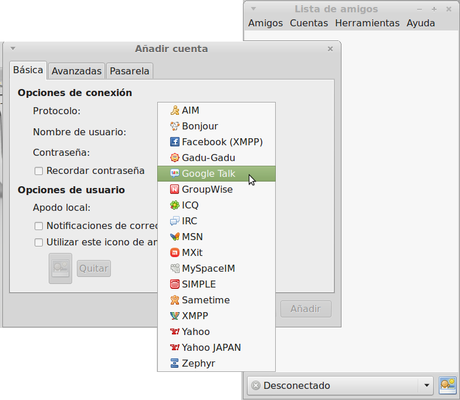Click buddy icon selector in status bar

tap(447, 386)
